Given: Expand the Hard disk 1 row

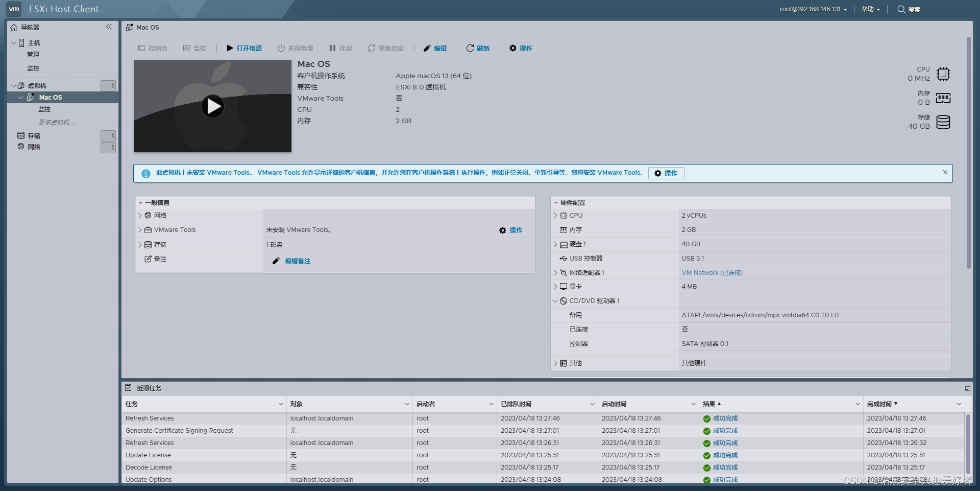Looking at the screenshot, I should coord(555,244).
